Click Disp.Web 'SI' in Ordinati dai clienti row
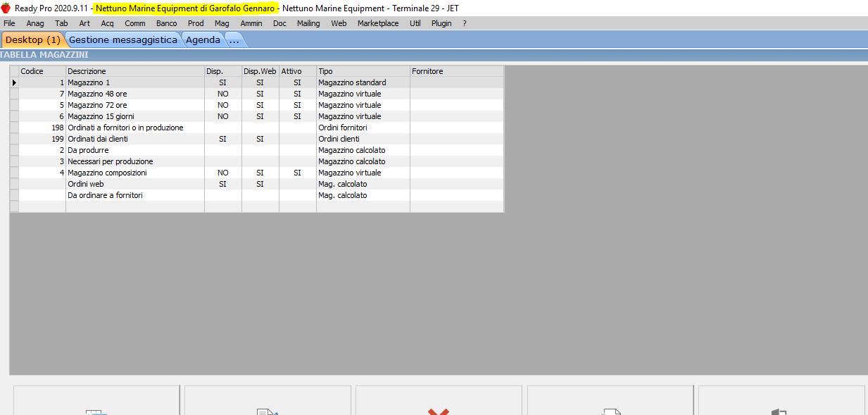Screen dimensions: 868x415 (260, 139)
